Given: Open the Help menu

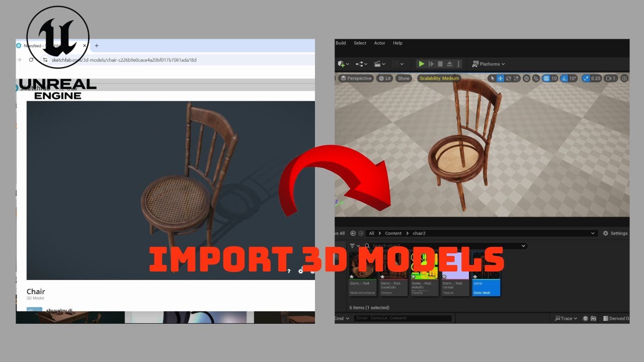Looking at the screenshot, I should coord(398,43).
